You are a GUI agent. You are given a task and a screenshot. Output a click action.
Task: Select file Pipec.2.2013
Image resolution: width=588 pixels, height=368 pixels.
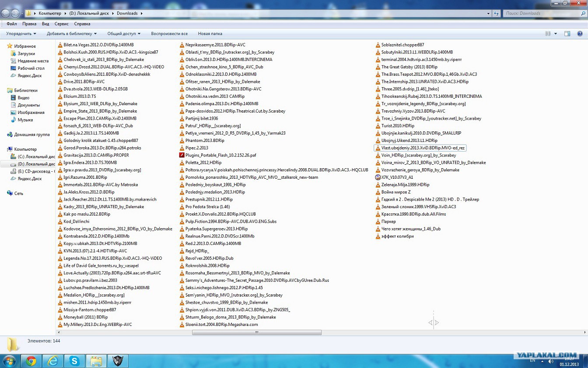click(196, 148)
